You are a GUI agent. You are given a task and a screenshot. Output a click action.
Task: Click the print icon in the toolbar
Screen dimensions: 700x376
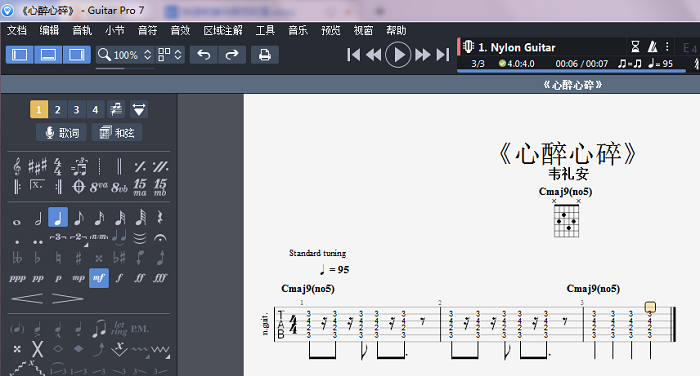pyautogui.click(x=265, y=55)
